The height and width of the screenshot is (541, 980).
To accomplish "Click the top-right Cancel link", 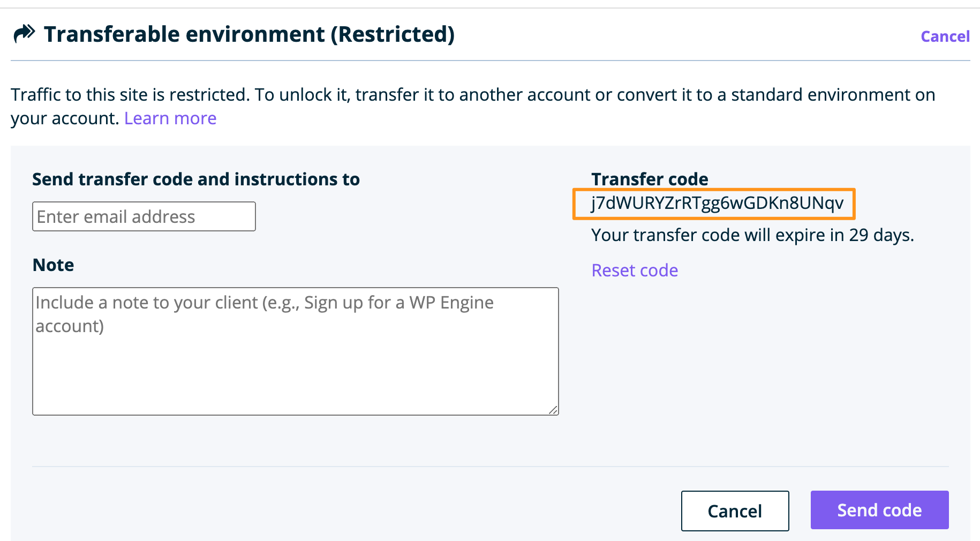I will click(945, 36).
